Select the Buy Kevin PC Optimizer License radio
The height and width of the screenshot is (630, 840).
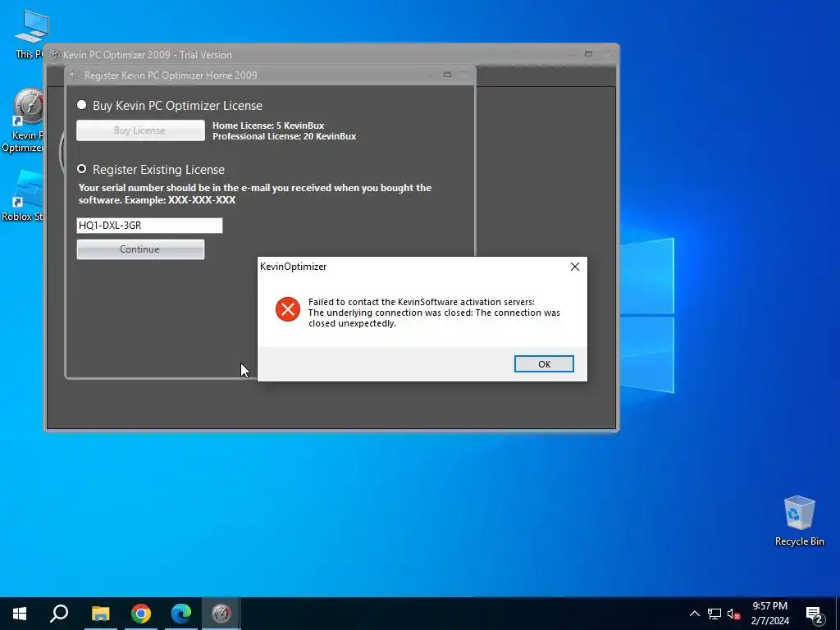point(81,105)
